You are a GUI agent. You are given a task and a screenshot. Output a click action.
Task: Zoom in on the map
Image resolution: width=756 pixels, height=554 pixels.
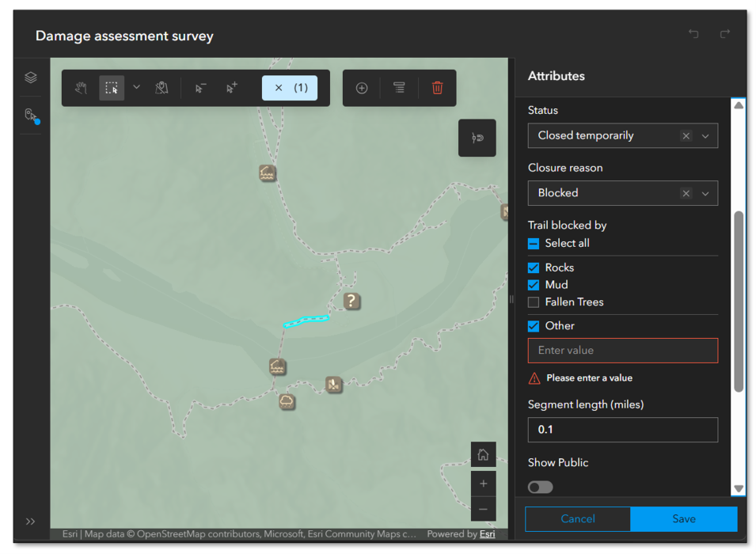[x=483, y=484]
